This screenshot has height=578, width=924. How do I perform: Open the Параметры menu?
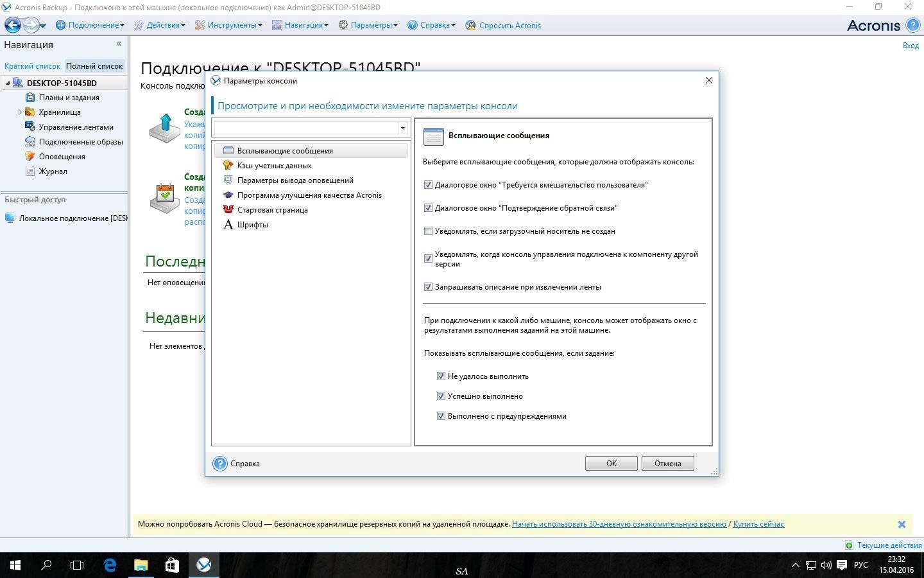point(368,25)
